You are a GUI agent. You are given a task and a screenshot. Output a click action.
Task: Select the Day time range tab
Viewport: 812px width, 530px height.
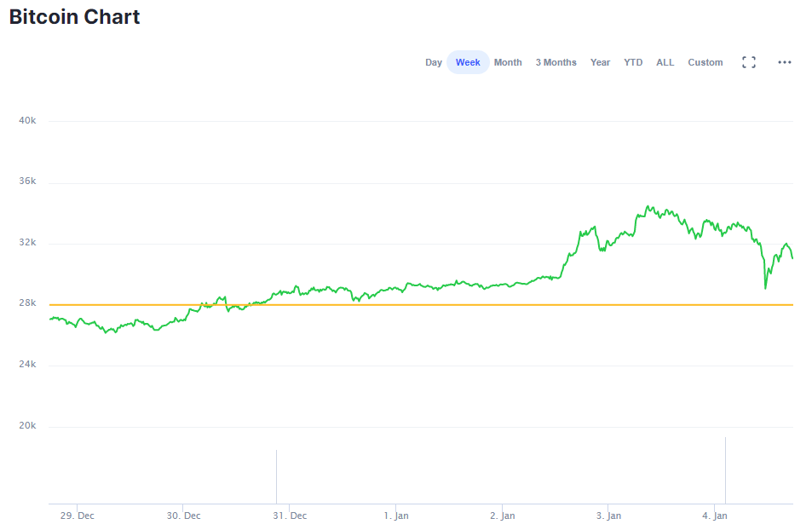434,62
